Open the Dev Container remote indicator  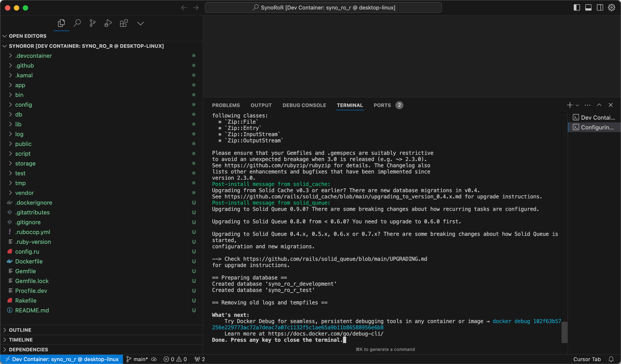[62, 359]
